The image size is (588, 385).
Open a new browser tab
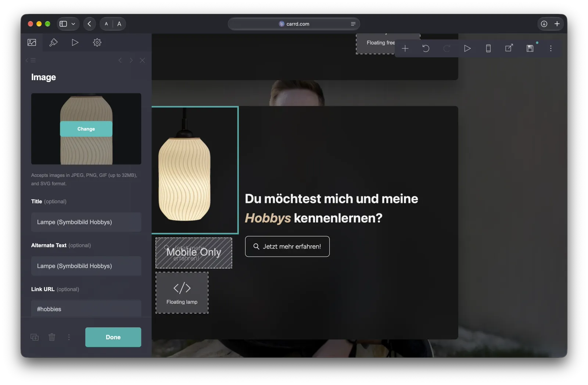click(x=557, y=24)
